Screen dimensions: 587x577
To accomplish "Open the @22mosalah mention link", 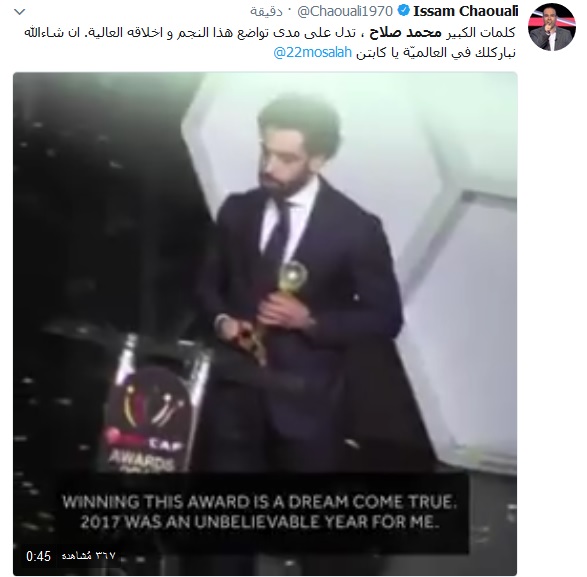I will (313, 52).
